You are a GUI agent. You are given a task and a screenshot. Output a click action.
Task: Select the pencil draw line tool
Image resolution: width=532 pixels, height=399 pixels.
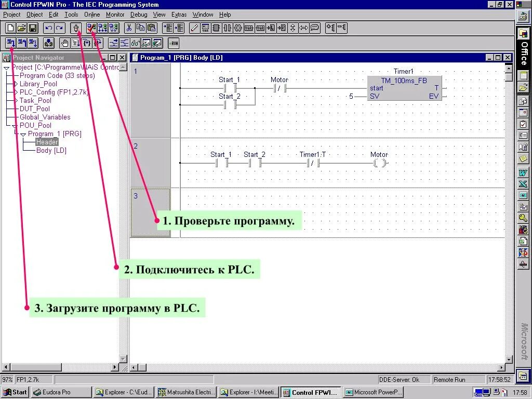(x=194, y=28)
